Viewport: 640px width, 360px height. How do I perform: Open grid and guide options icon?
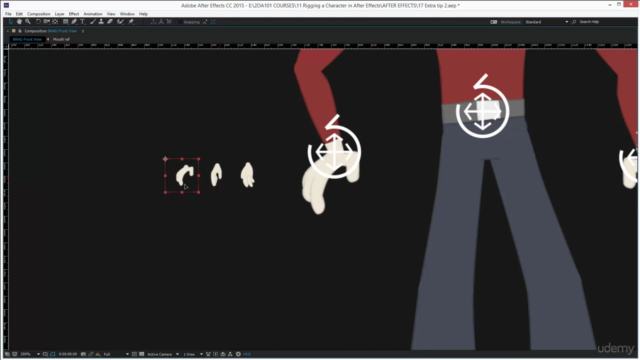pos(45,354)
